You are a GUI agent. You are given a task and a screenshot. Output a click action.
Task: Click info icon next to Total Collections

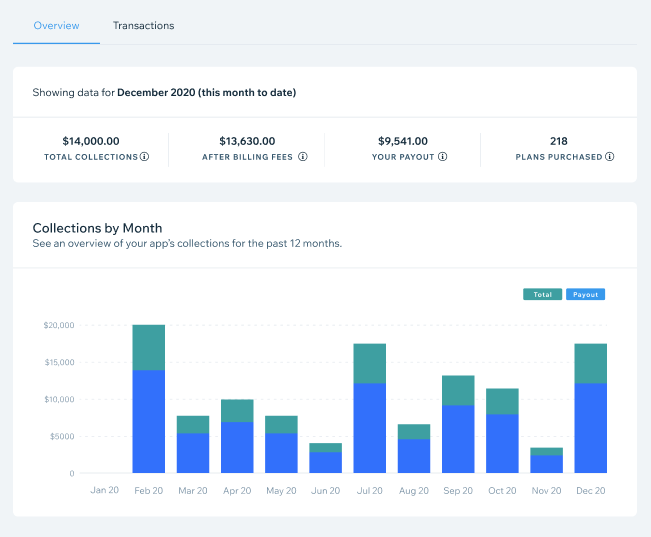coord(145,157)
